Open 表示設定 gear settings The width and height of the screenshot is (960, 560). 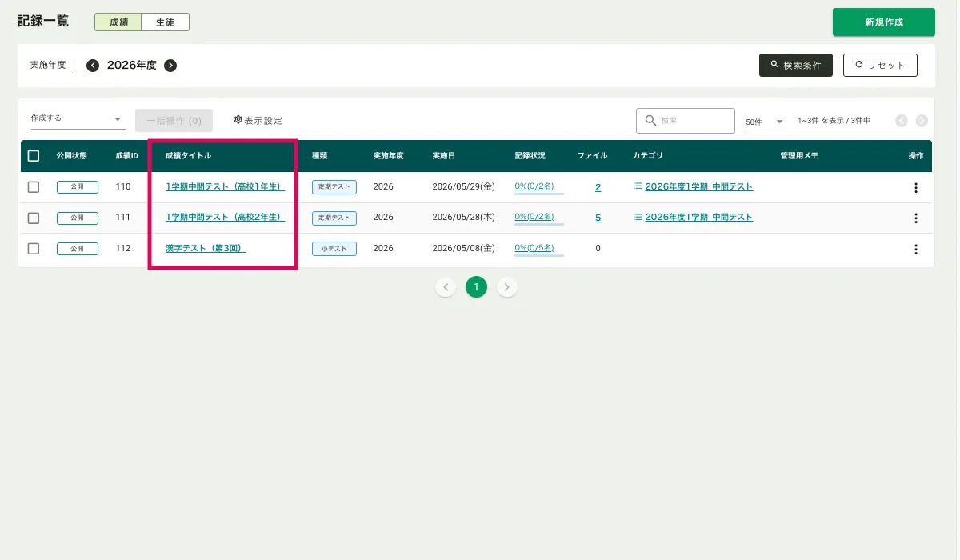(x=258, y=121)
